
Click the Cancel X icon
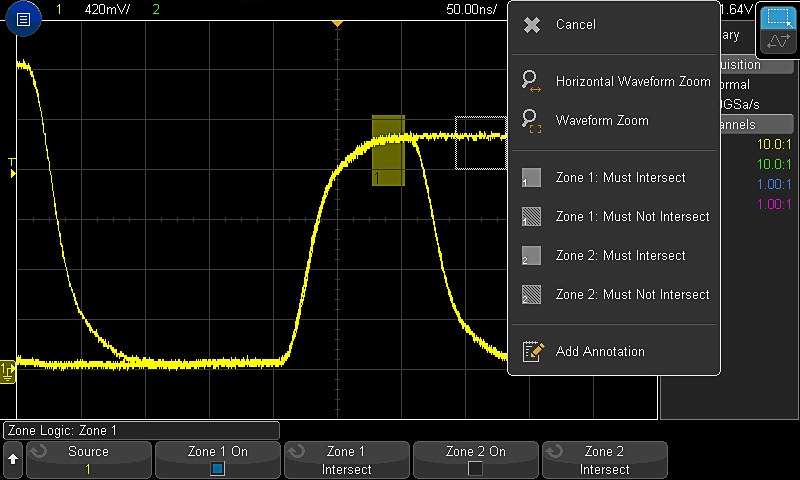pos(532,24)
